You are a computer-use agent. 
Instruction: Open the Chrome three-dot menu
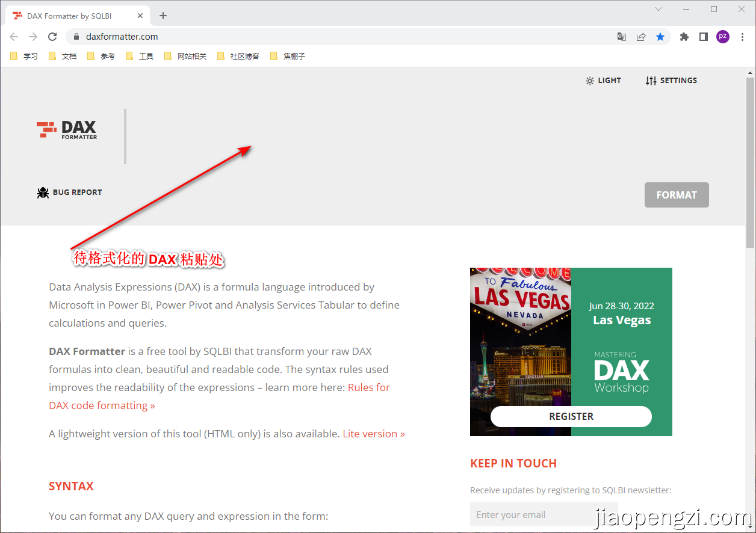point(743,37)
